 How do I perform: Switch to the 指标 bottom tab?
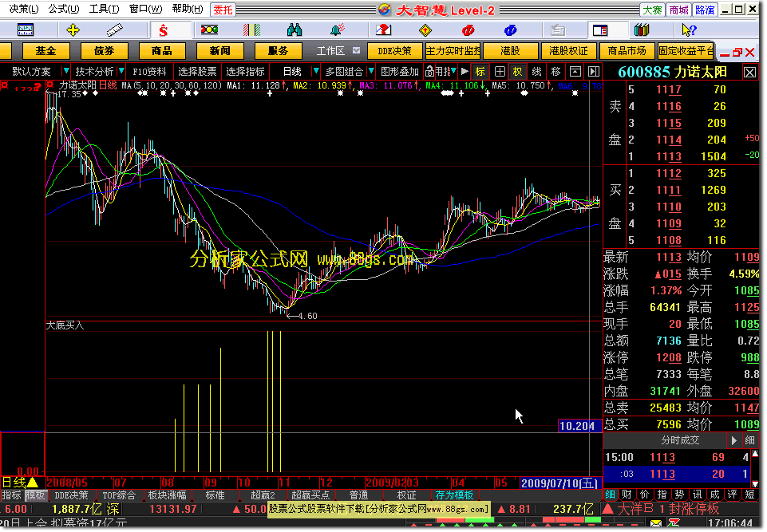click(x=12, y=495)
